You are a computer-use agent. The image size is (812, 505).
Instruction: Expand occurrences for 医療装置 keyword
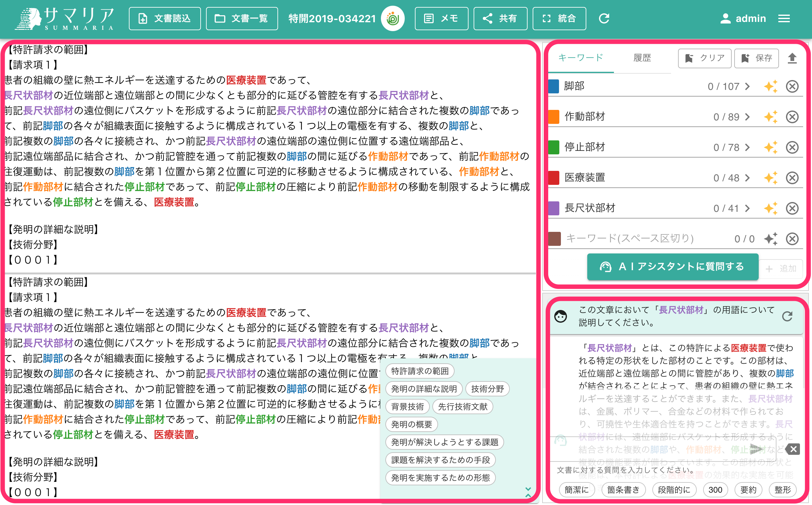[x=747, y=177]
